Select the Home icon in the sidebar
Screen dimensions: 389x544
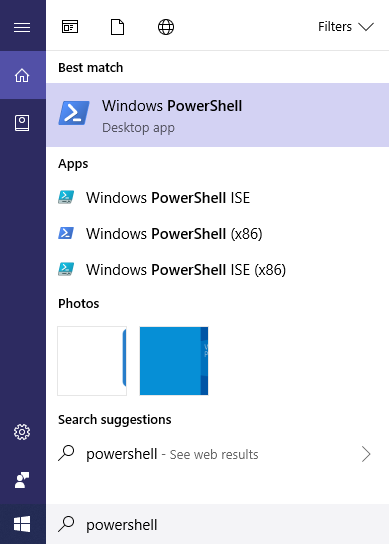point(22,75)
